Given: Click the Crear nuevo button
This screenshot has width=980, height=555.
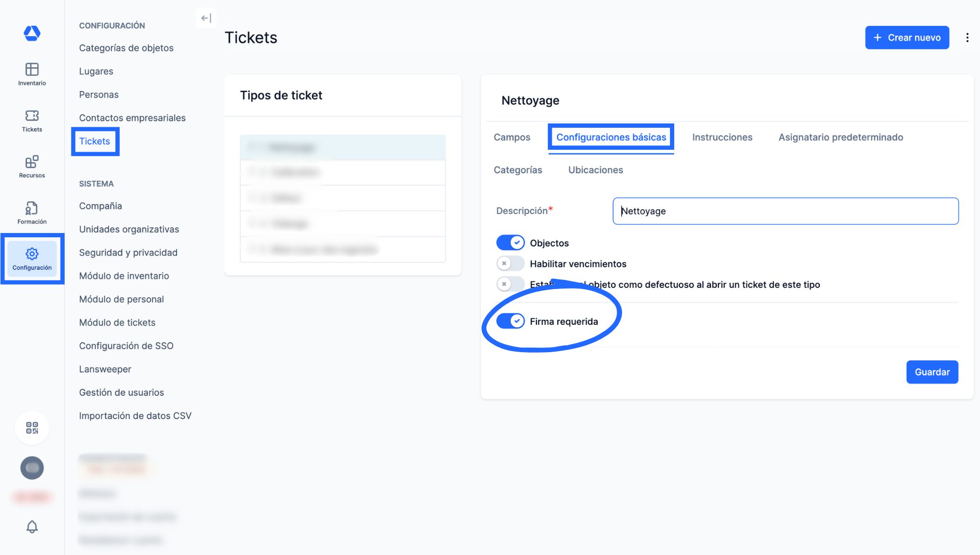Looking at the screenshot, I should click(x=907, y=38).
